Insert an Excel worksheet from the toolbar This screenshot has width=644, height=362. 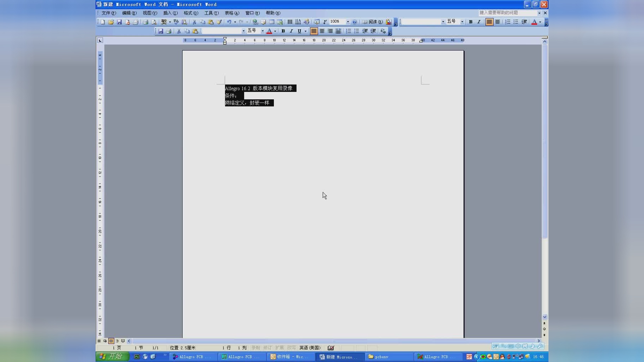click(x=280, y=22)
